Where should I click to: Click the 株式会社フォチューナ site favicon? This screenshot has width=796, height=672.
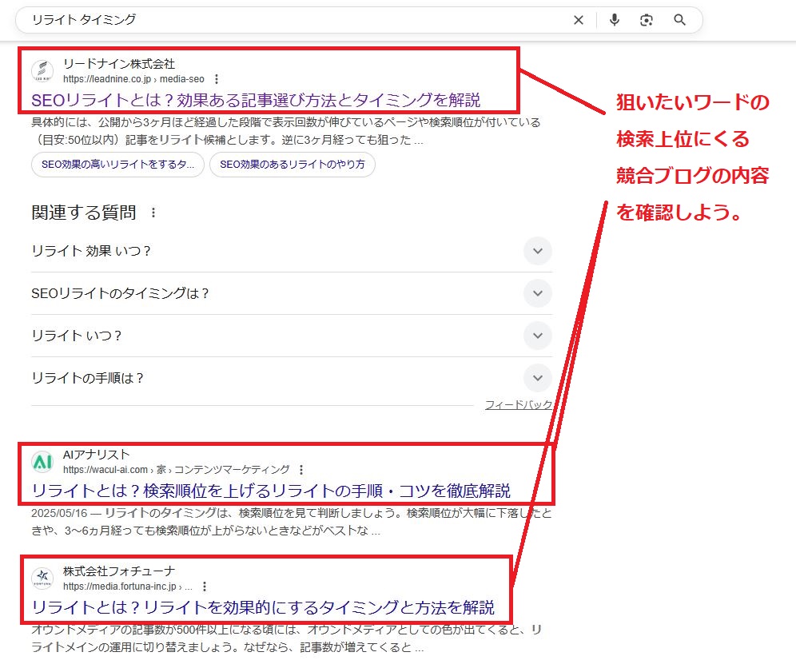[42, 579]
